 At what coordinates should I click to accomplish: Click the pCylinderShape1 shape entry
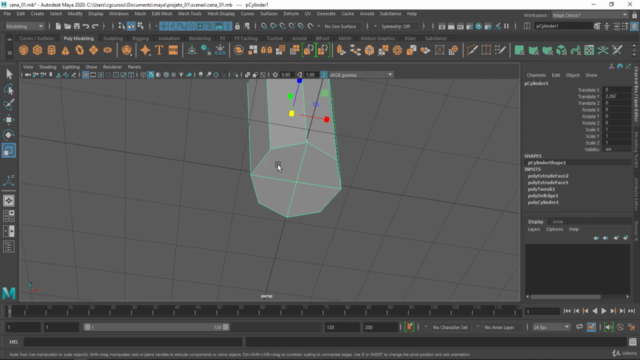coord(547,162)
